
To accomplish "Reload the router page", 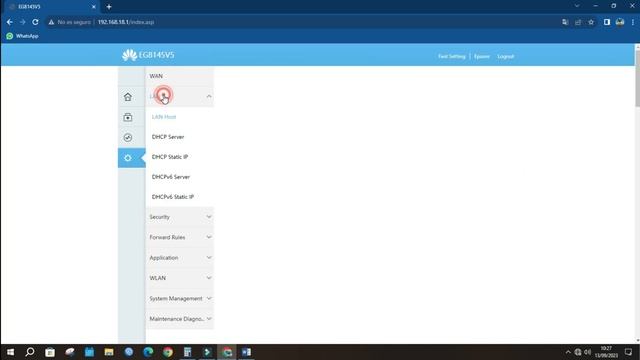I will coord(36,22).
